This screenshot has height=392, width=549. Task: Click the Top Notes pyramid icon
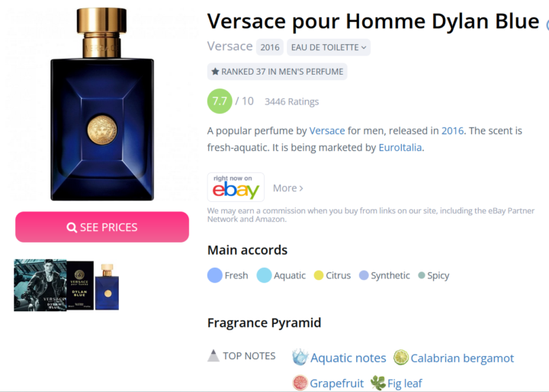pos(213,355)
